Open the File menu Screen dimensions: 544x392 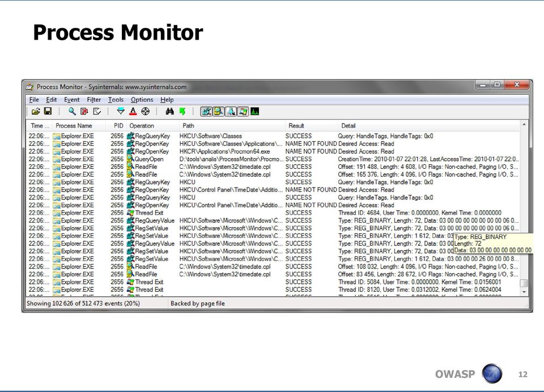point(34,100)
